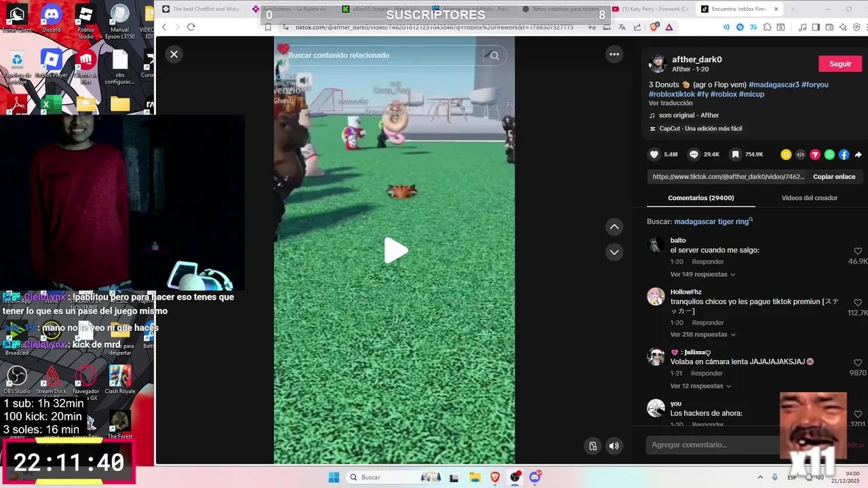
Task: Open hashtag #madagascar3
Action: point(774,85)
